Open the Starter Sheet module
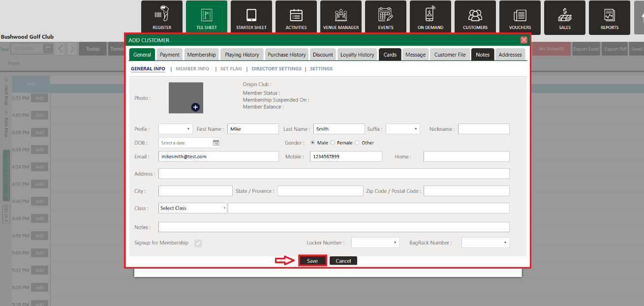Image resolution: width=644 pixels, height=306 pixels. point(251,17)
